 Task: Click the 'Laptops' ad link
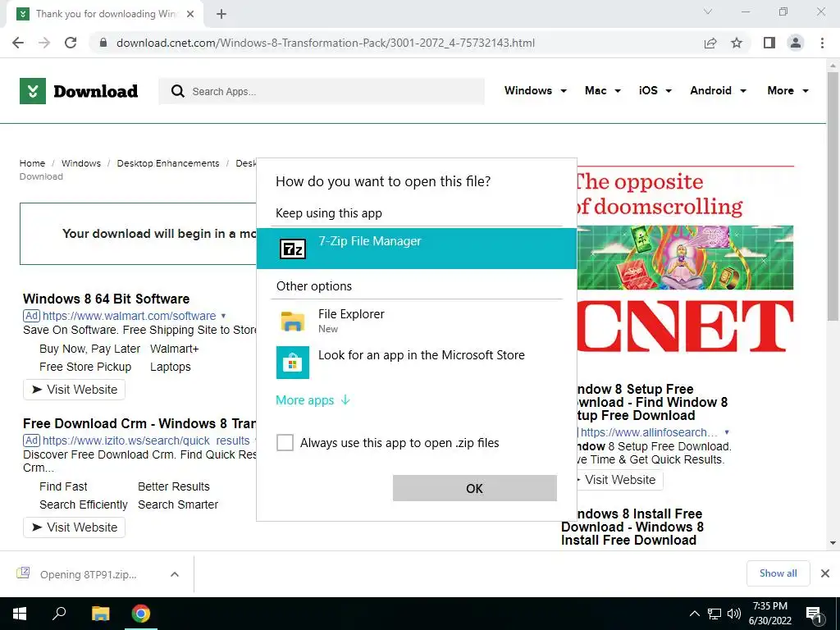171,367
